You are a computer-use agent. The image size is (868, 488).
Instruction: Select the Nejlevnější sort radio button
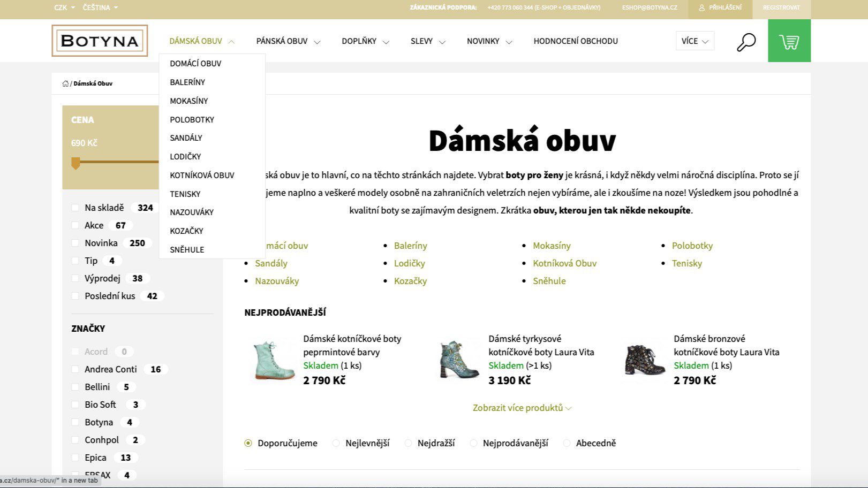[336, 443]
